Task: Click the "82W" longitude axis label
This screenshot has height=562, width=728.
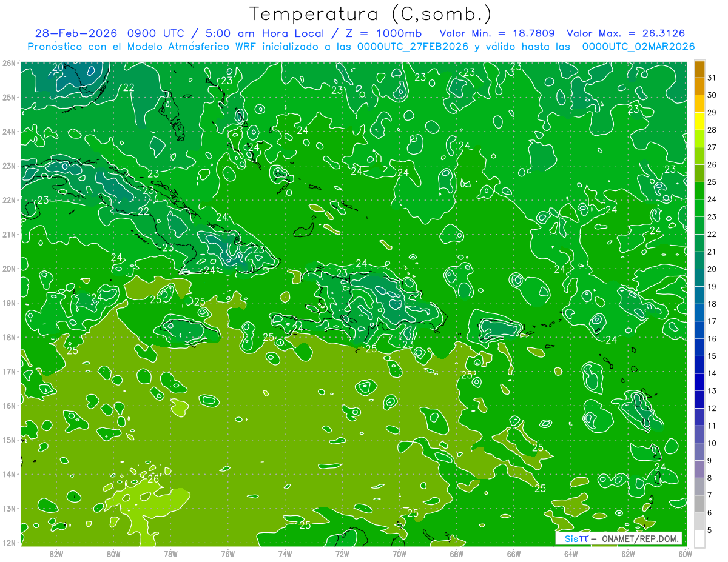Action: pos(56,553)
